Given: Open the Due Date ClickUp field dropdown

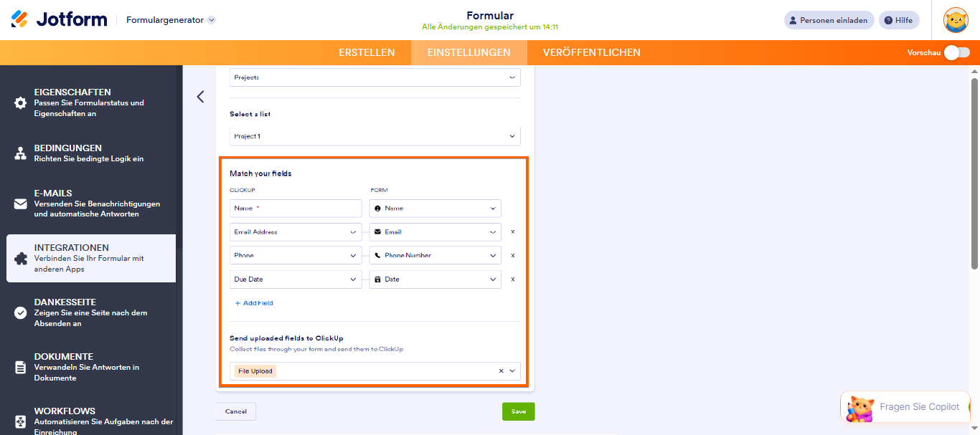Looking at the screenshot, I should pos(296,279).
